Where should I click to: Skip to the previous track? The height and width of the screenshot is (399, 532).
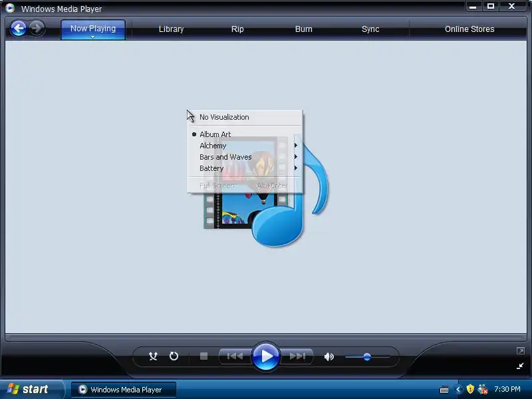pos(235,356)
